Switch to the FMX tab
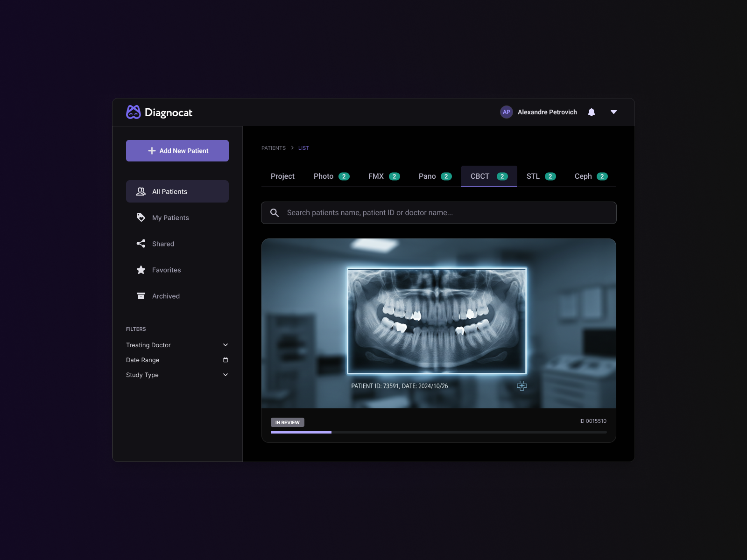Screen dimensions: 747x560 (x=384, y=176)
